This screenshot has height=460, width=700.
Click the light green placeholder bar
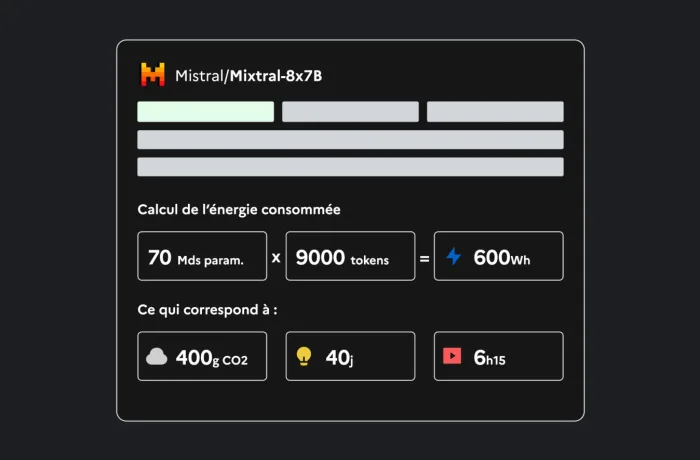tap(206, 112)
